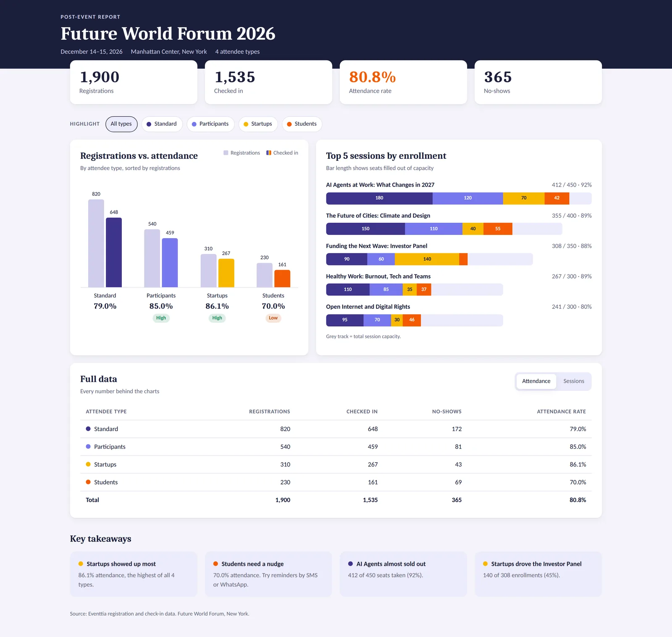This screenshot has width=672, height=637.
Task: Click the Startups registrations bar labeled 310
Action: pyautogui.click(x=208, y=271)
